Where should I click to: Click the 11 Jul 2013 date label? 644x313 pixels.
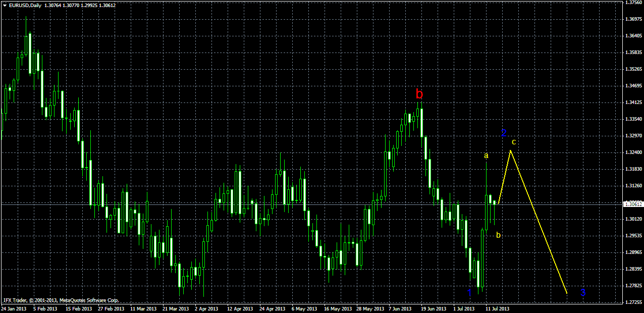498,308
